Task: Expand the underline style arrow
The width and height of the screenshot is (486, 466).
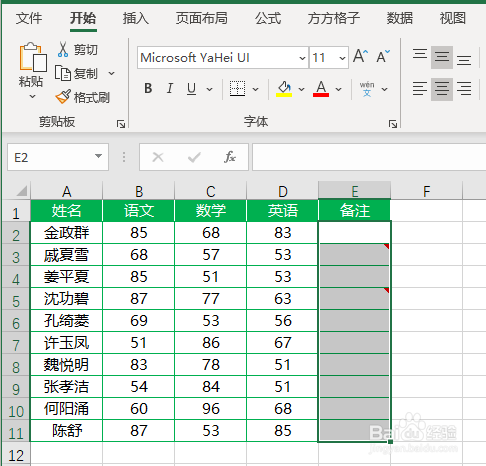Action: (209, 89)
